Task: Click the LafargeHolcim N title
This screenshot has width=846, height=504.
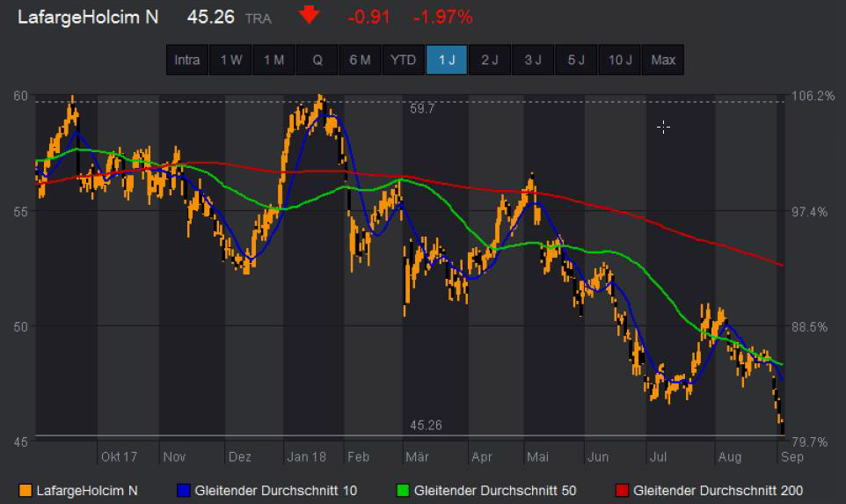Action: pos(88,18)
